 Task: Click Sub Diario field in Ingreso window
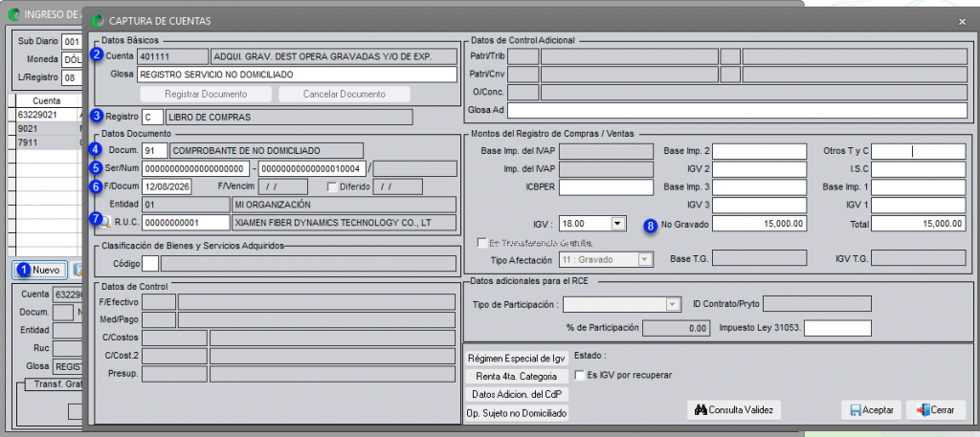(72, 42)
